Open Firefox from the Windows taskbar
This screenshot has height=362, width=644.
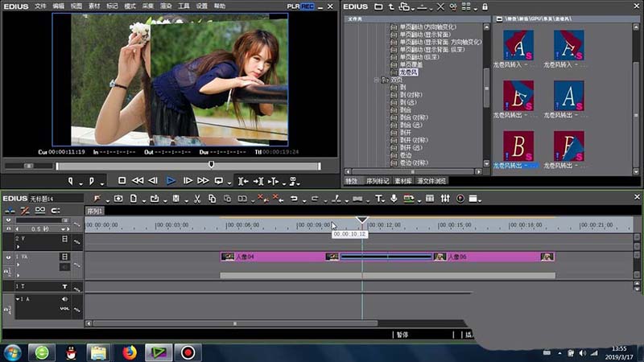click(x=130, y=352)
